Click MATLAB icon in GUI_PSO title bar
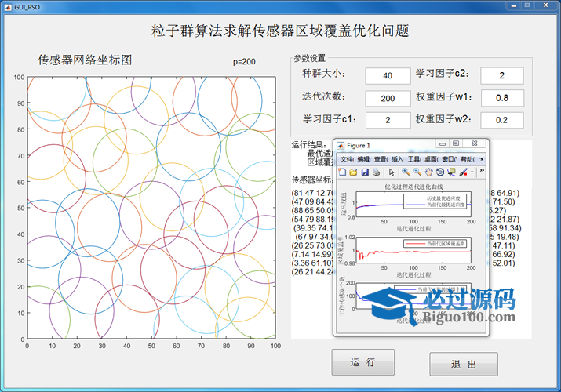 click(x=9, y=7)
